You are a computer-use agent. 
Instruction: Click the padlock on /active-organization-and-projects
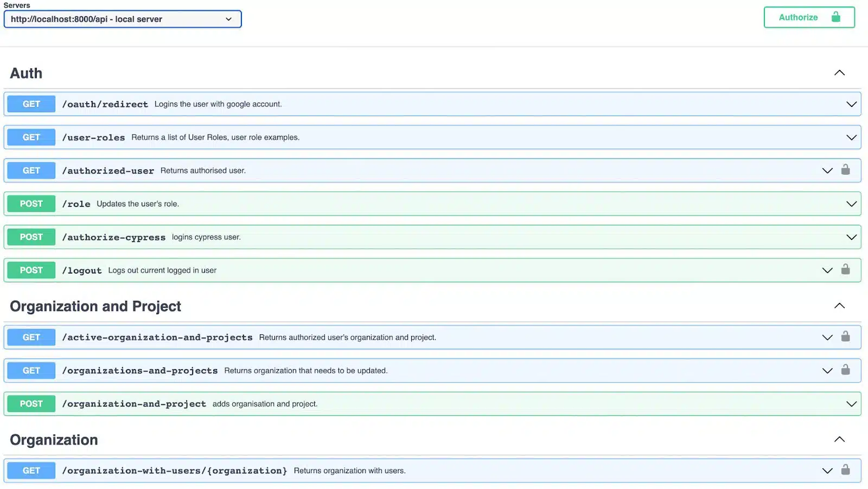pos(845,337)
